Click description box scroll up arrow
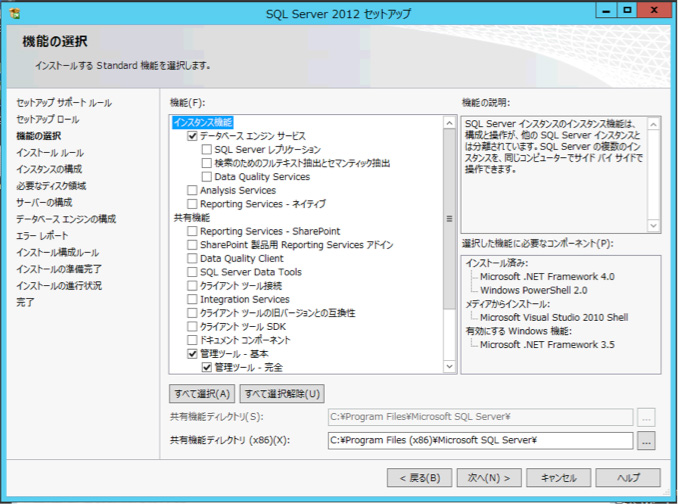The height and width of the screenshot is (504, 678). pos(653,124)
